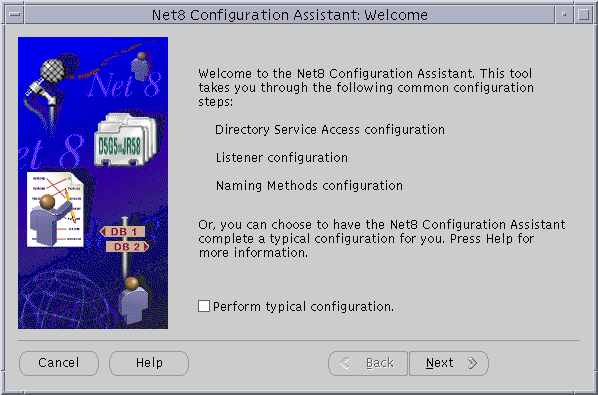Click the title bar maximize square button
The height and width of the screenshot is (395, 598).
tap(583, 14)
